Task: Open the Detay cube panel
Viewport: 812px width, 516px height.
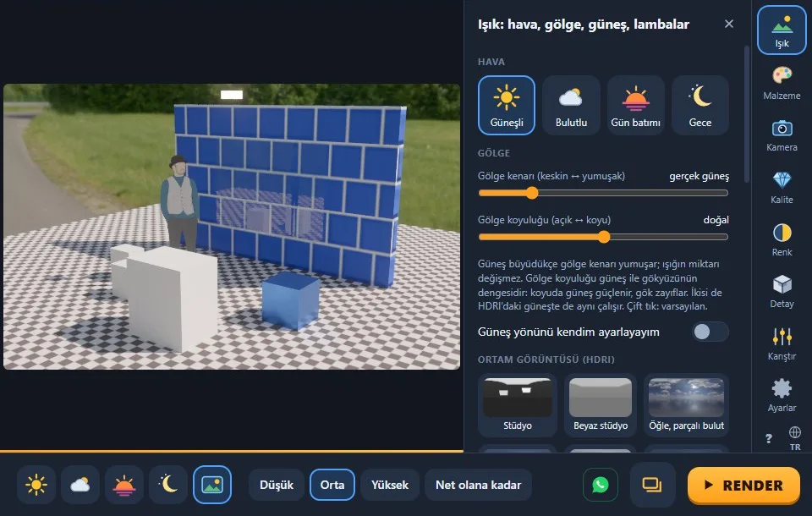Action: click(x=782, y=291)
